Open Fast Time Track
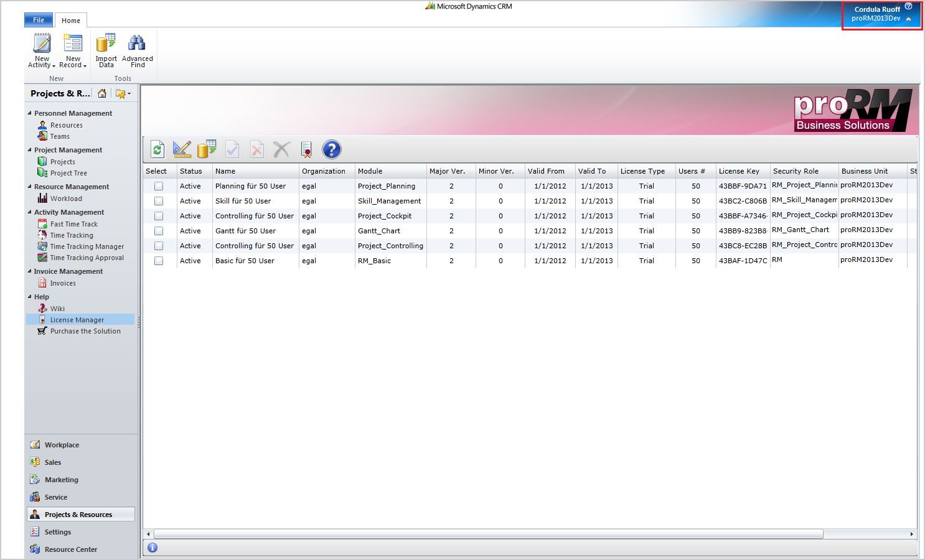 point(73,224)
